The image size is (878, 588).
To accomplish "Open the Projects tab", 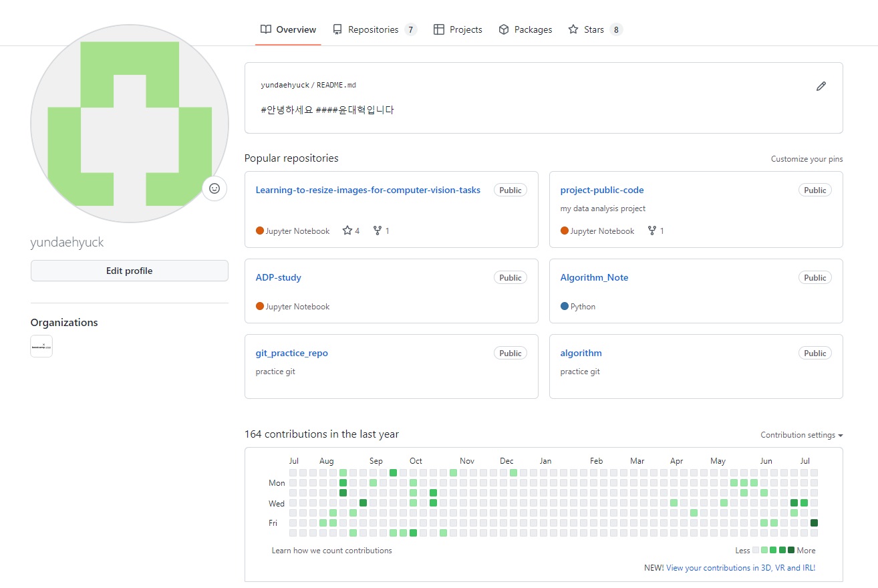I will click(458, 29).
